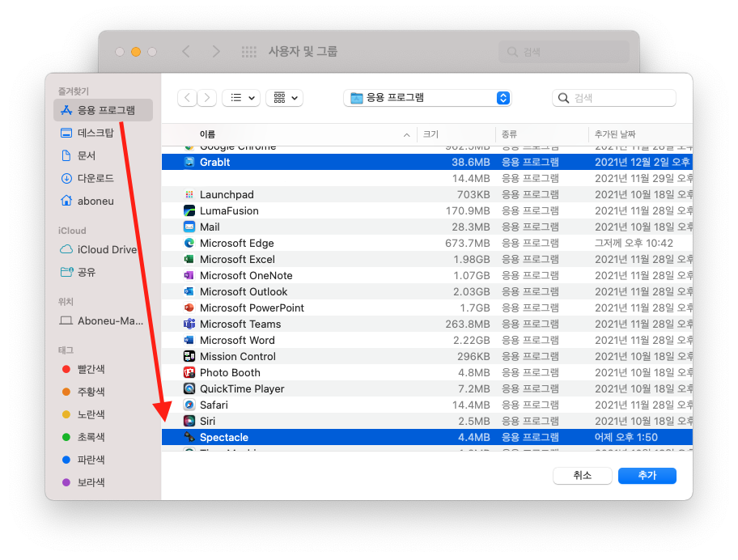Click the Microsoft Excel app icon
This screenshot has height=560, width=738.
pyautogui.click(x=189, y=259)
